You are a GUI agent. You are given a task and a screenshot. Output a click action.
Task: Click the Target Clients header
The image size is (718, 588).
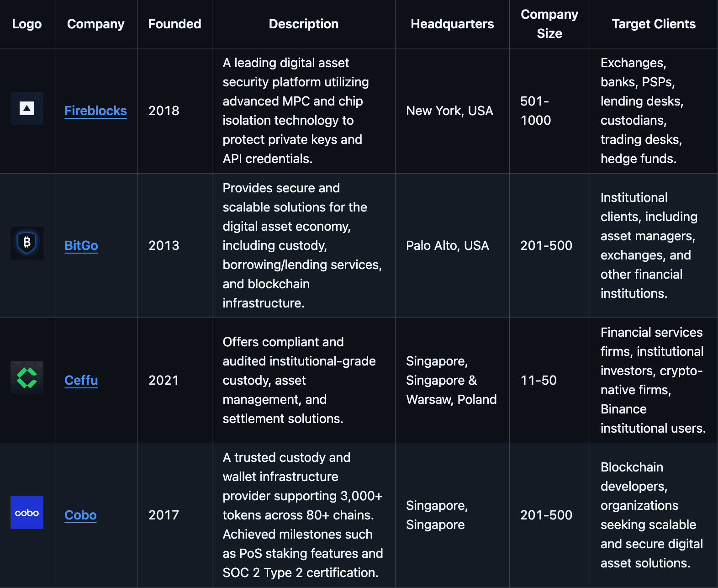(x=654, y=24)
